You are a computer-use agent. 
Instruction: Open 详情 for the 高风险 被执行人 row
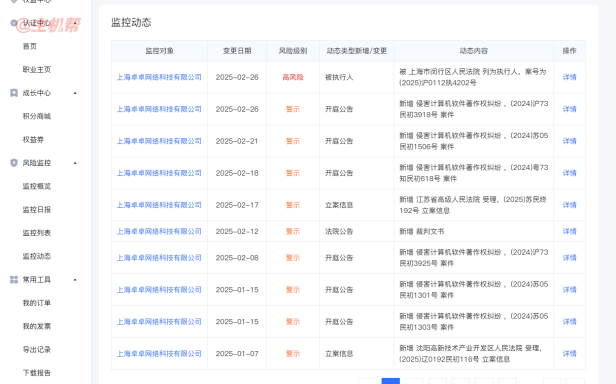click(x=569, y=77)
